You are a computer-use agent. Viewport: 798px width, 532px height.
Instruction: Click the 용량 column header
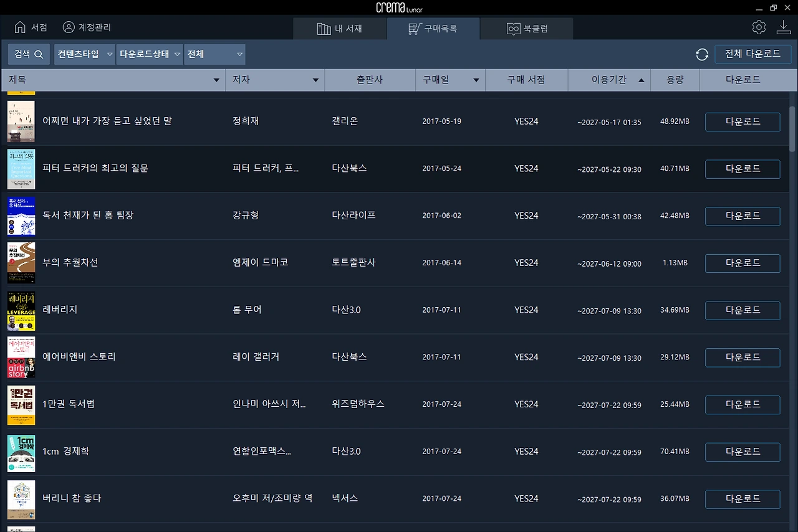pyautogui.click(x=675, y=80)
